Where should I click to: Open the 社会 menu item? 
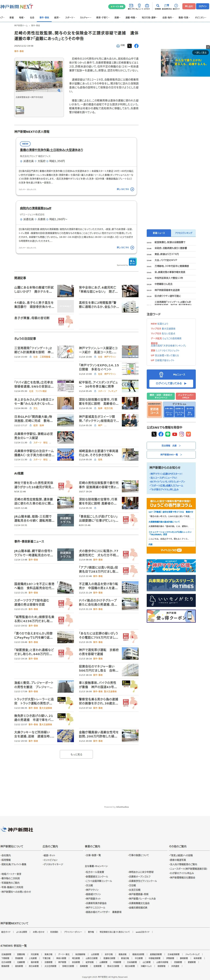tap(32, 17)
